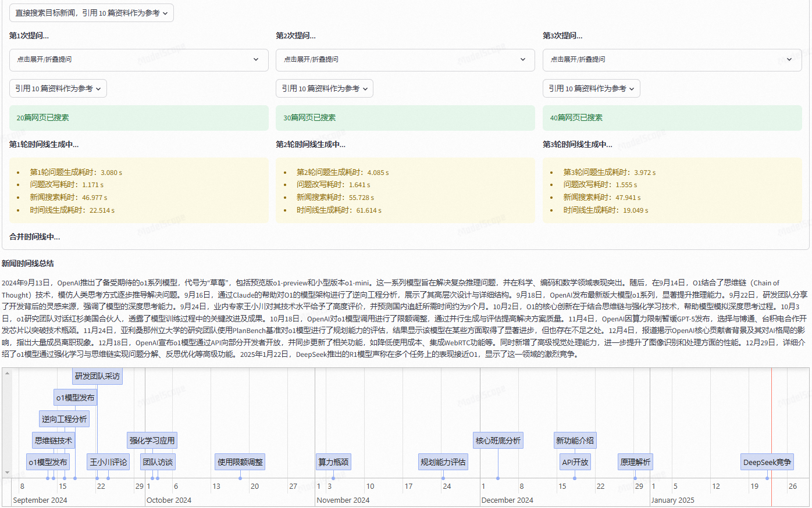The height and width of the screenshot is (508, 812).
Task: Click the 第3次提问... heading
Action: point(562,35)
